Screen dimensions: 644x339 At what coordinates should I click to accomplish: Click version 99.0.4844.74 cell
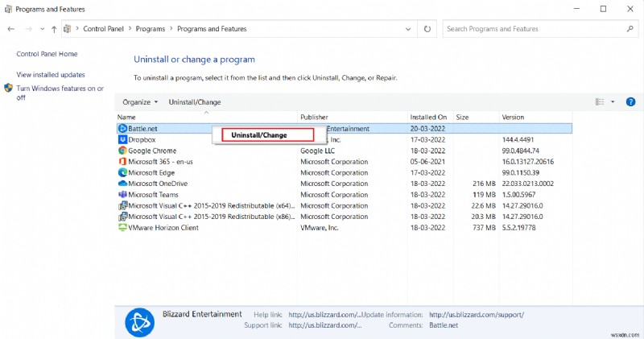[x=520, y=151]
